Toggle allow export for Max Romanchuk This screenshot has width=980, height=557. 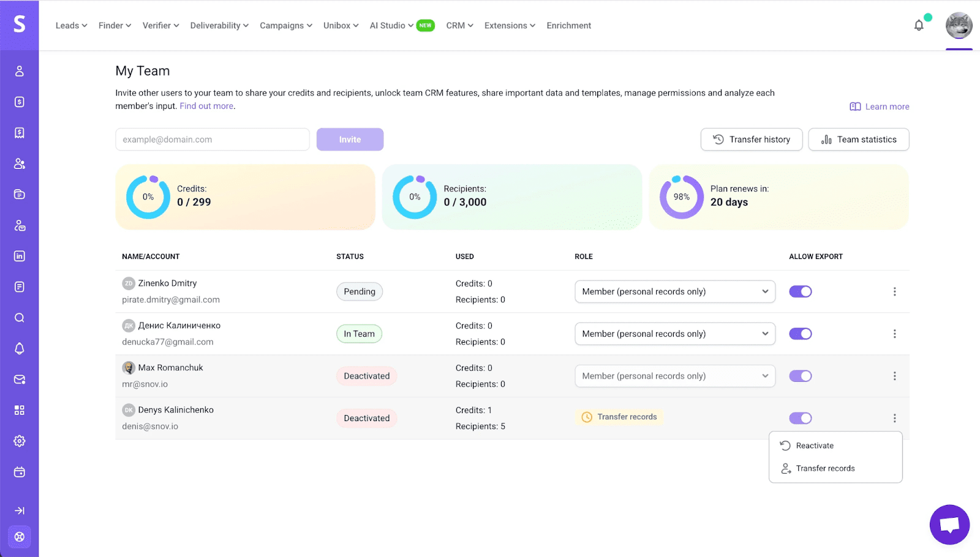(800, 376)
